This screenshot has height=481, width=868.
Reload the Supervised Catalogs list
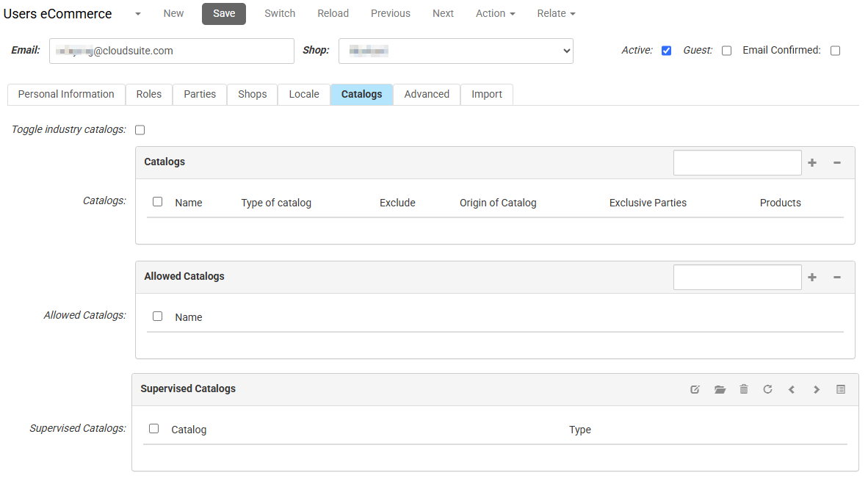767,389
